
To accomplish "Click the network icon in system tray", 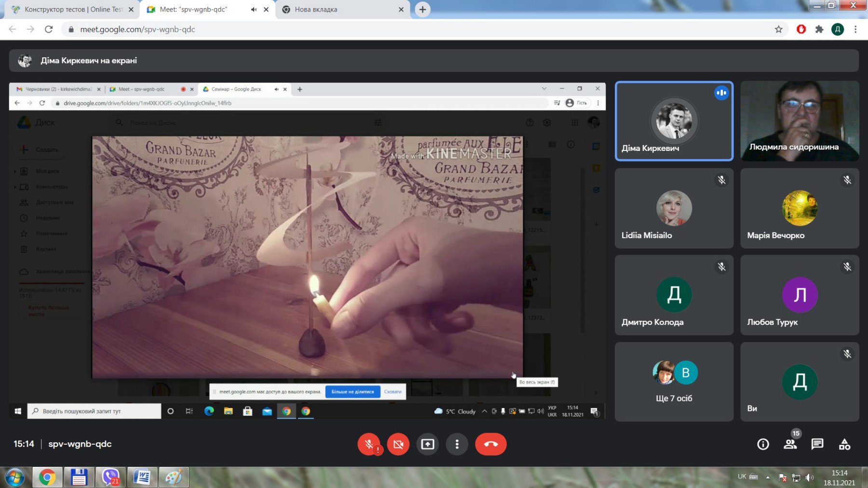I will (796, 477).
